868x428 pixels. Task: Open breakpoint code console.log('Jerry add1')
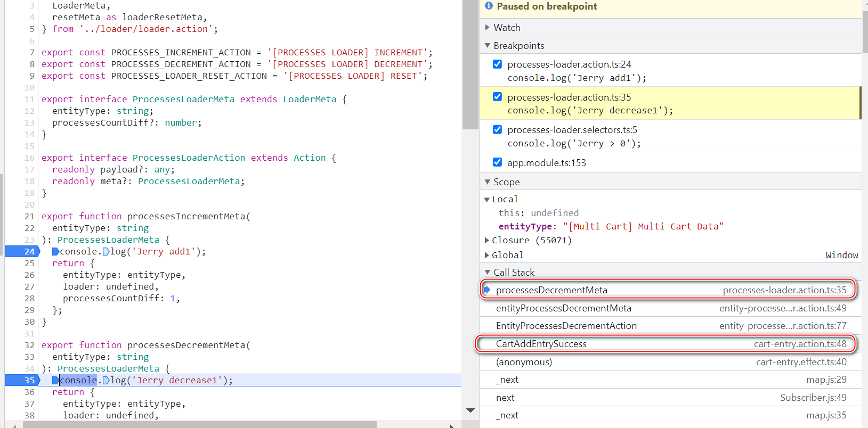pos(577,78)
